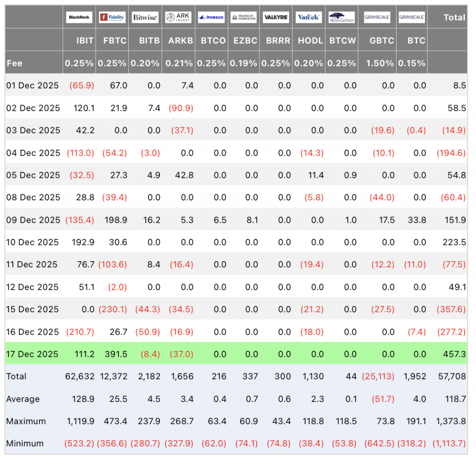Click the 01 Dec 2025 row date
476x461 pixels.
33,86
